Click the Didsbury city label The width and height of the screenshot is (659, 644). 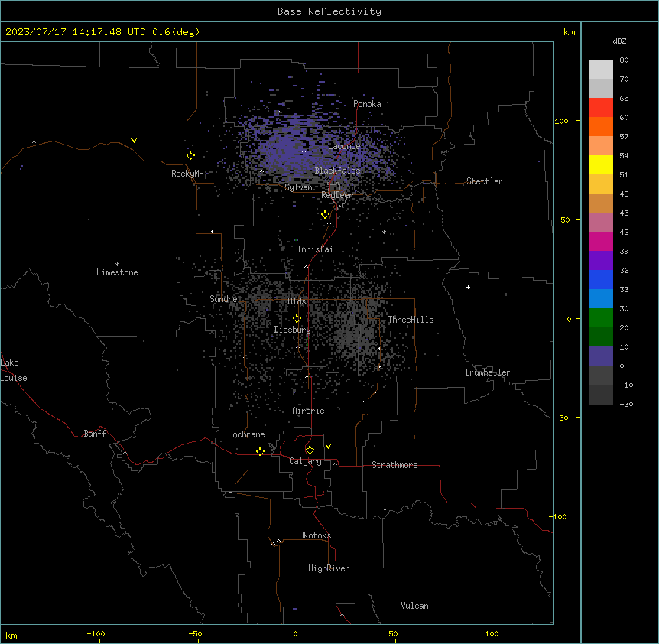point(292,330)
